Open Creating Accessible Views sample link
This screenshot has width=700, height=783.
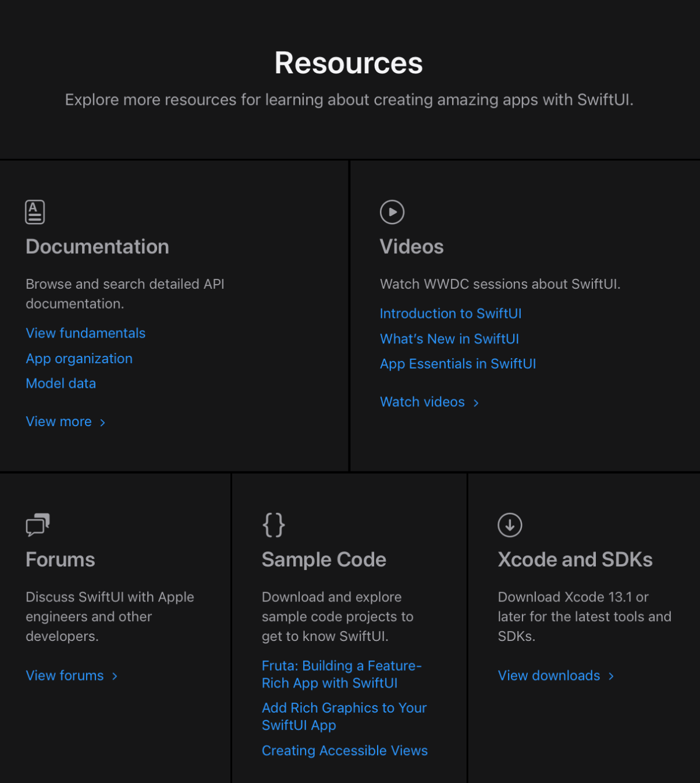click(x=344, y=750)
